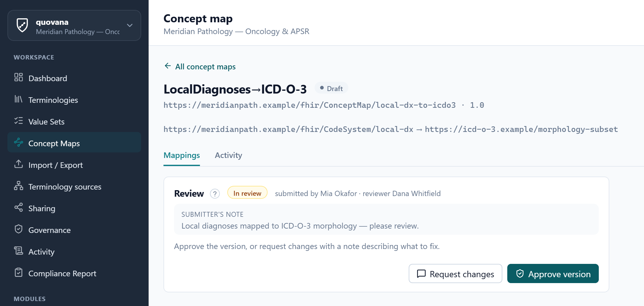Click the back arrow icon beside All concept maps
Viewport: 644px width, 306px height.
[x=168, y=66]
